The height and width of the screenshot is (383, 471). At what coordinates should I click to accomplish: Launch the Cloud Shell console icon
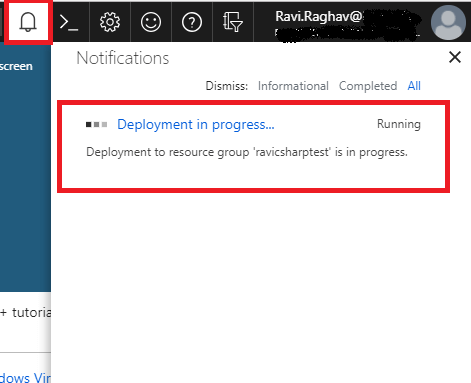(69, 22)
